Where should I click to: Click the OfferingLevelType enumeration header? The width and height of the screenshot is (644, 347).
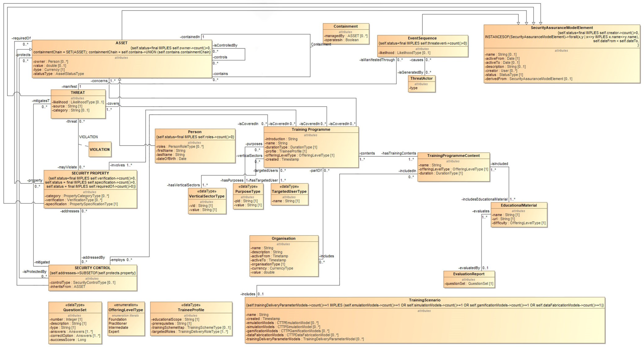pos(126,310)
